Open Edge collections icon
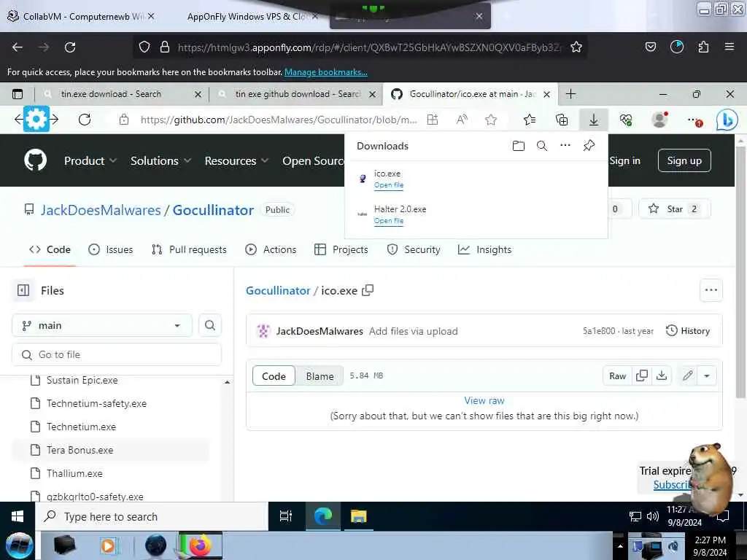The width and height of the screenshot is (747, 560). pyautogui.click(x=562, y=120)
